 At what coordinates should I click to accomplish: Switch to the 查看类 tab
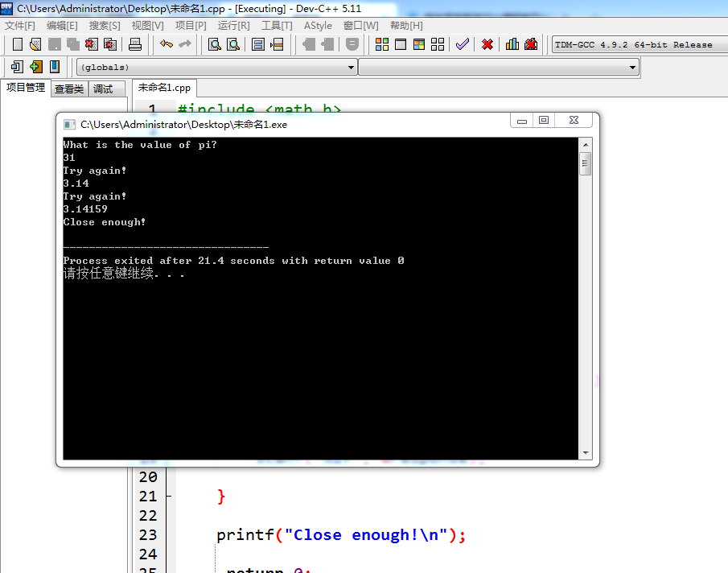(x=69, y=89)
